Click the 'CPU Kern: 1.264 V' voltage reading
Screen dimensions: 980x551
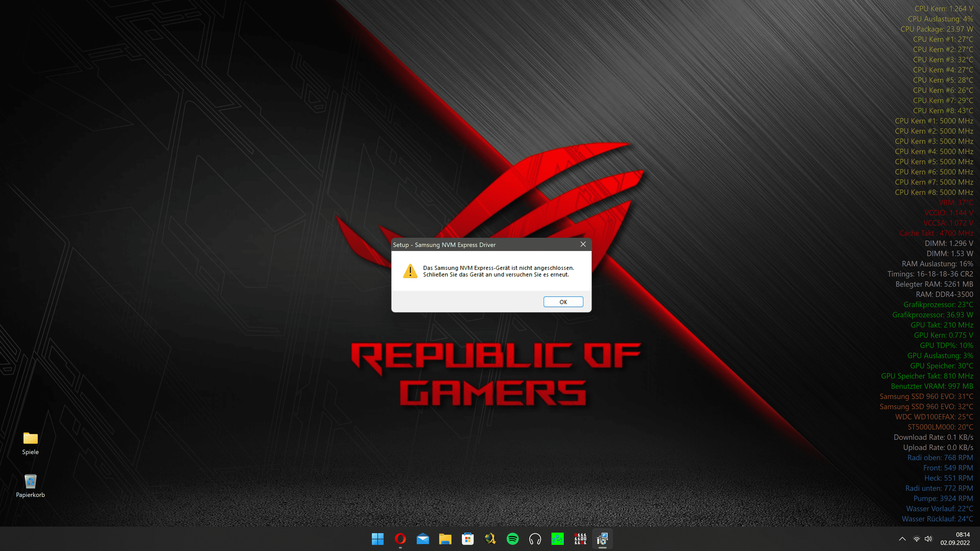coord(944,8)
